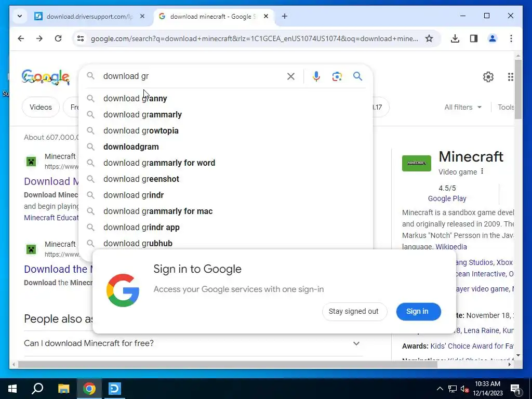The width and height of the screenshot is (532, 399).
Task: Click first Minecraft result favicon
Action: (x=31, y=161)
